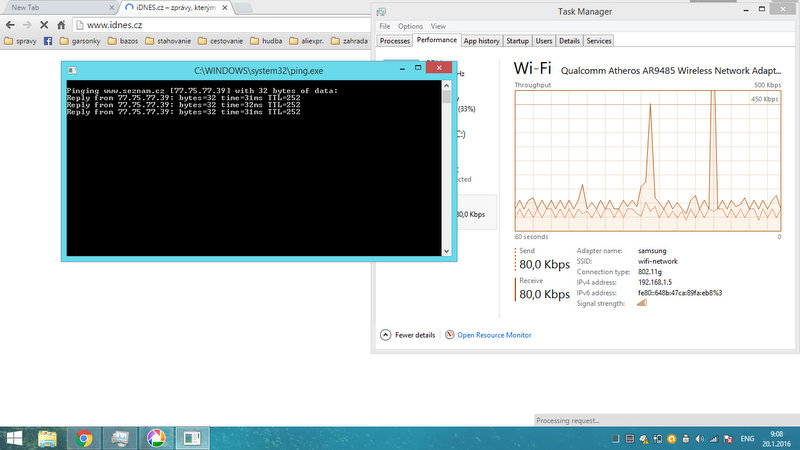Open File Explorer from the taskbar

[48, 438]
